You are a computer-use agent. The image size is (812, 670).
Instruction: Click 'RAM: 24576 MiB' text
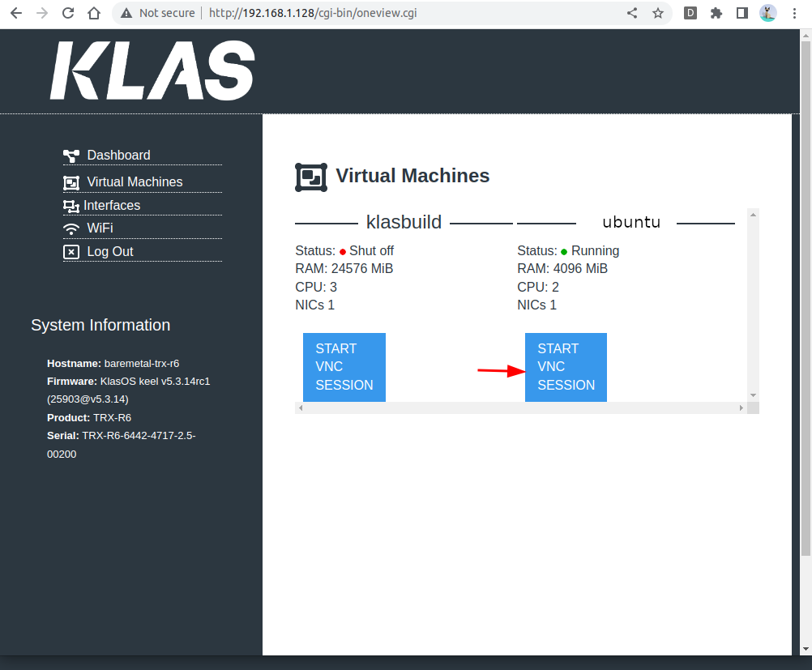344,268
